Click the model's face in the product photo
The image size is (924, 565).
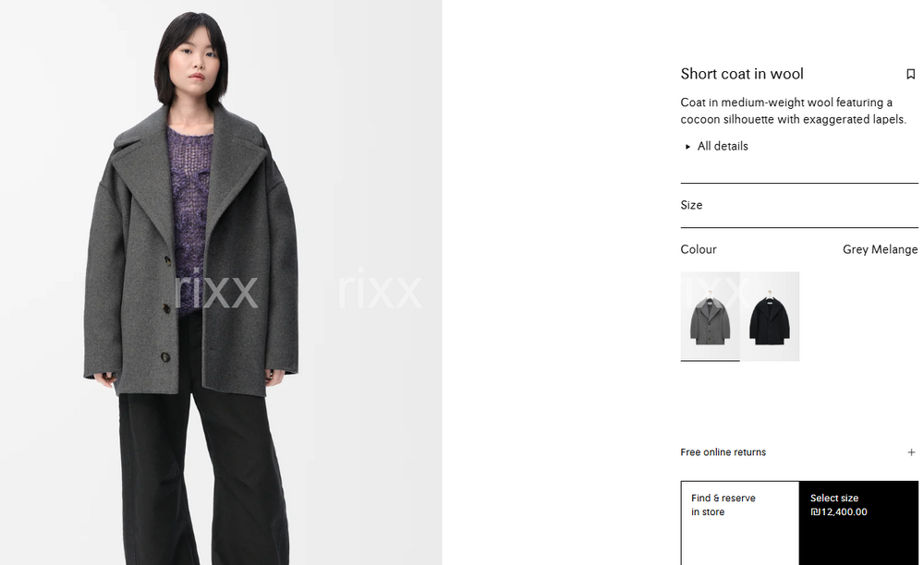click(194, 63)
